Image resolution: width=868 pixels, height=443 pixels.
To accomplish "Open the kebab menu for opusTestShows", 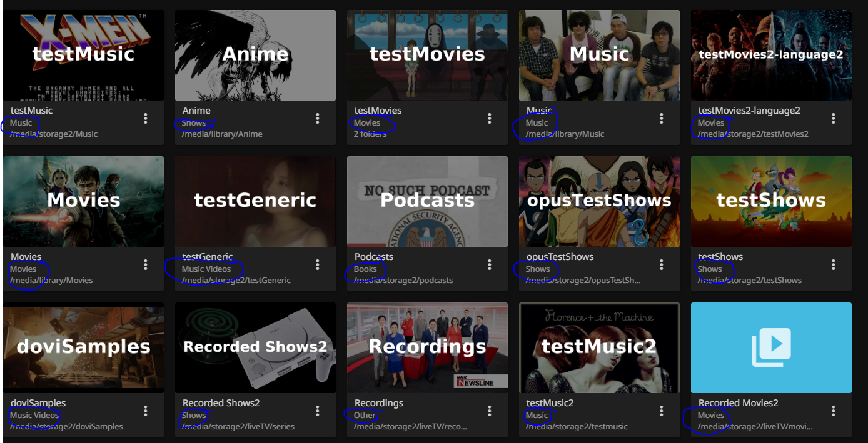I will [x=662, y=264].
